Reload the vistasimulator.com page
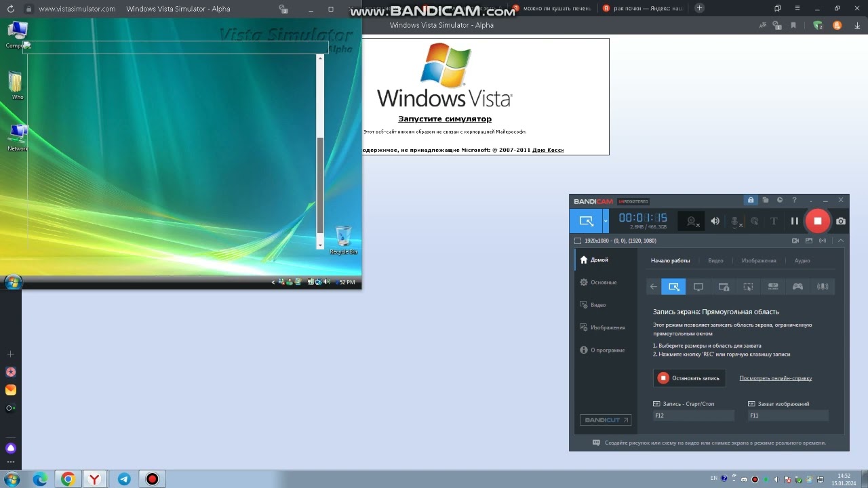 point(10,9)
